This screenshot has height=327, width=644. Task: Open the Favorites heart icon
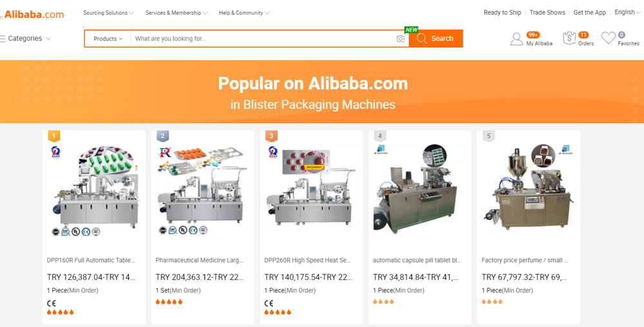tap(609, 38)
